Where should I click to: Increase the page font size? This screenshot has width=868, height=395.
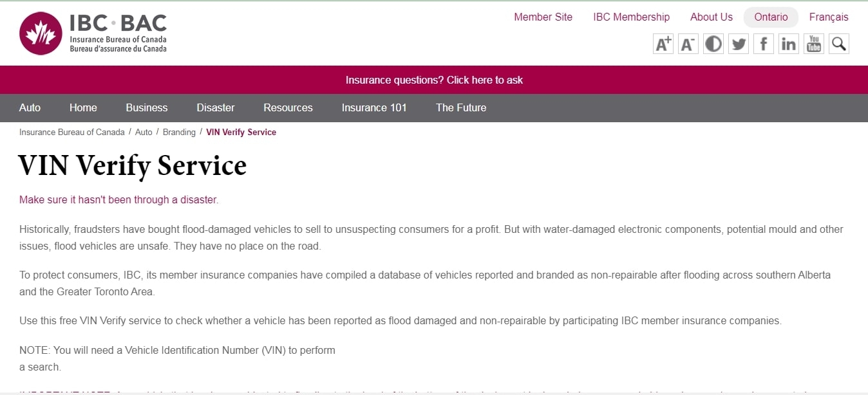[663, 44]
